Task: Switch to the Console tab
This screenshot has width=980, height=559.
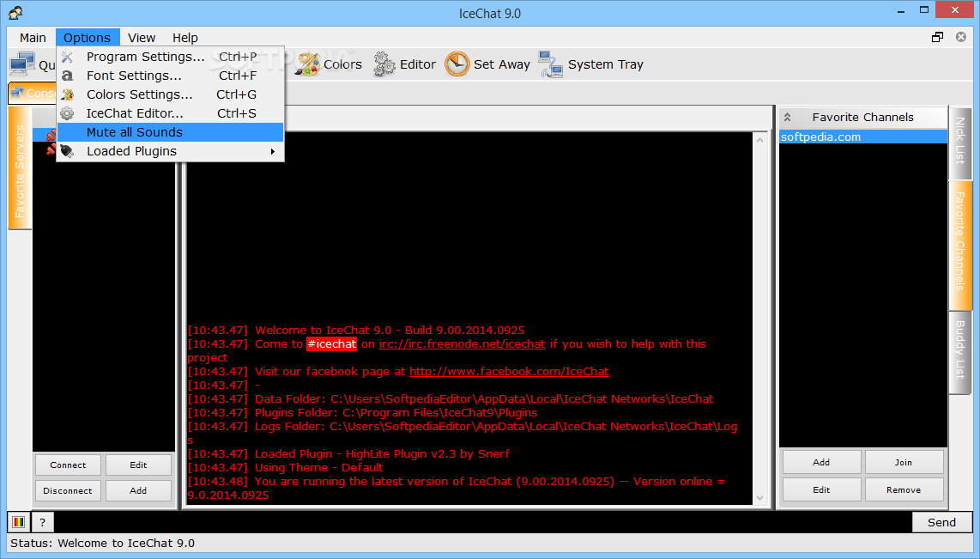Action: [33, 93]
